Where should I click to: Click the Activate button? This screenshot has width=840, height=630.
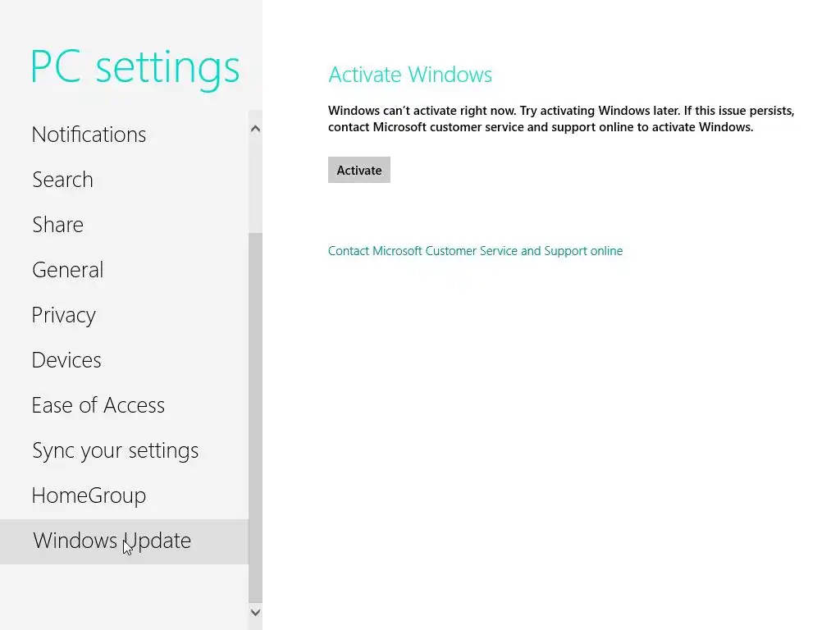[359, 170]
